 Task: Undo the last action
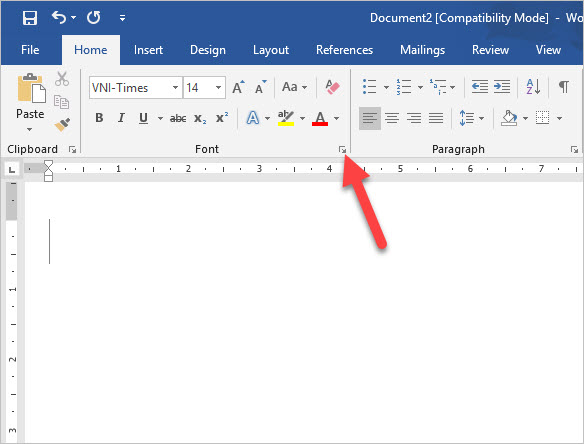click(59, 17)
